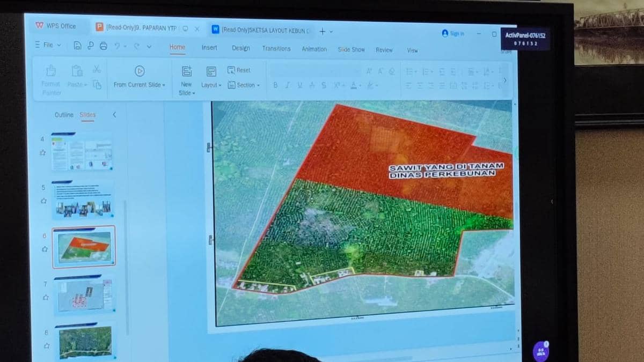This screenshot has height=362, width=644.
Task: Click the Sign in button
Action: (453, 33)
